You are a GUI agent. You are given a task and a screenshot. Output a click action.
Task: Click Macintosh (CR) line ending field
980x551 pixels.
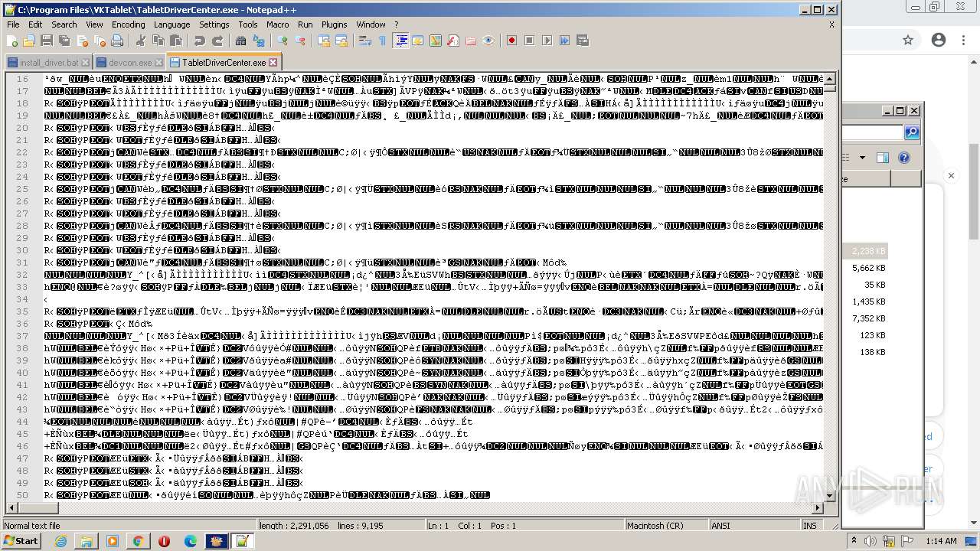tap(666, 526)
